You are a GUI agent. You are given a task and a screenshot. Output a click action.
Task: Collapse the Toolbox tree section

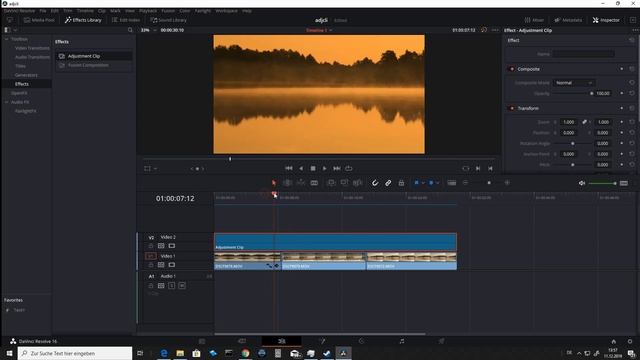click(7, 39)
